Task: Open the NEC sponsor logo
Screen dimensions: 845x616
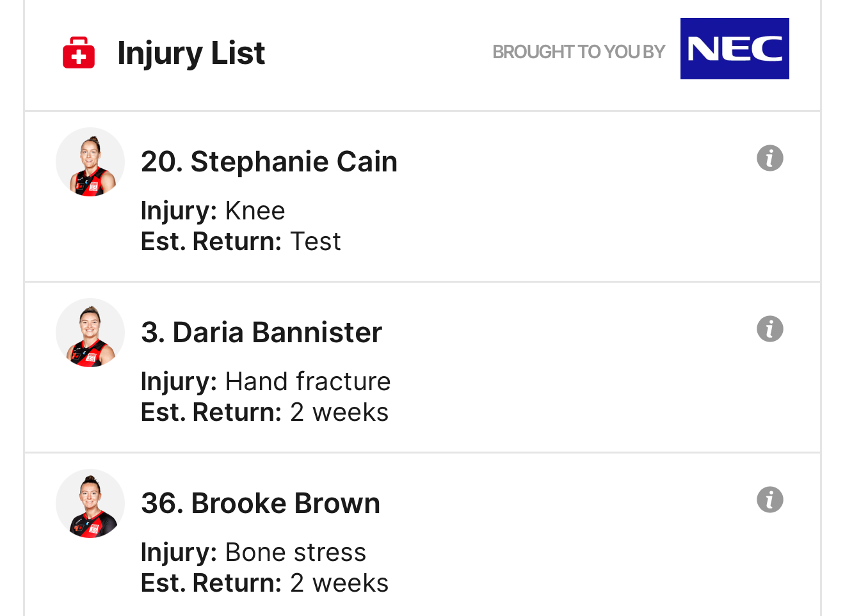Action: [x=734, y=49]
